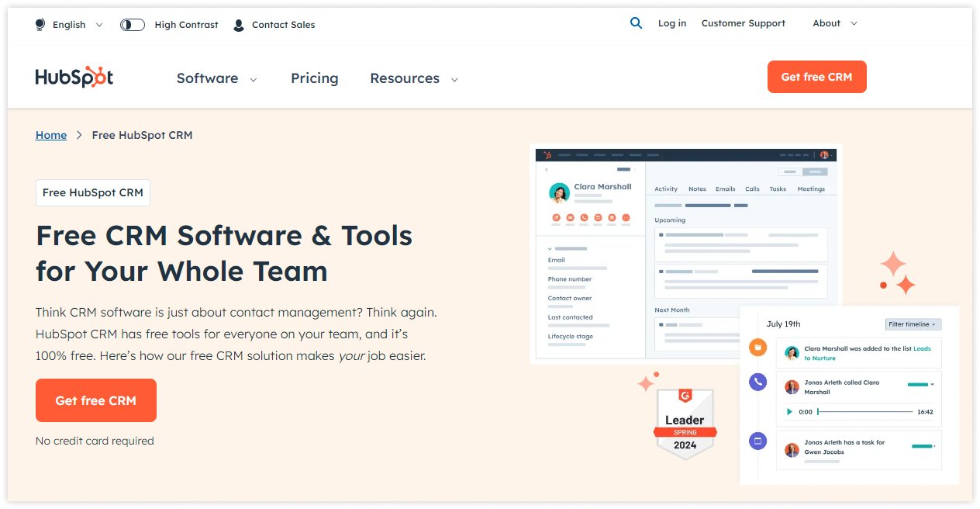The image size is (980, 509).
Task: Click the orange list folder icon in the timeline
Action: click(x=757, y=347)
